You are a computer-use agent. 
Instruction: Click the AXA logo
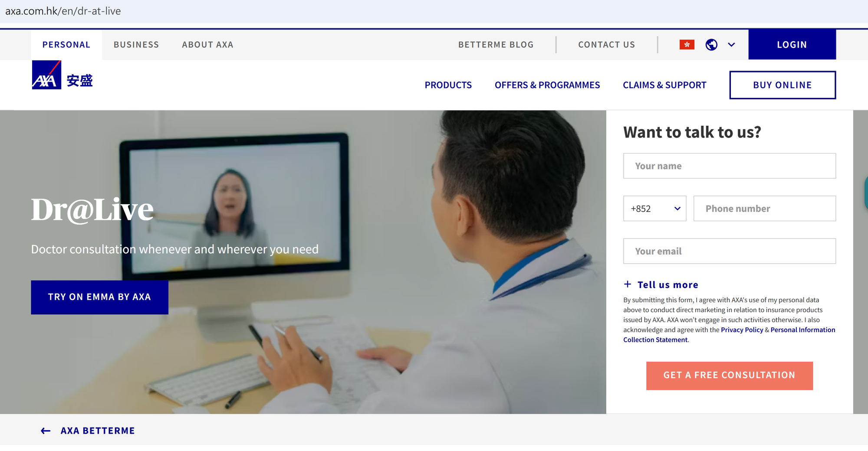(62, 75)
